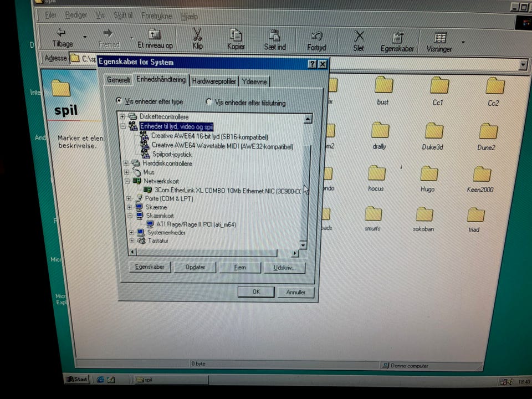This screenshot has height=399, width=532.
Task: Expand the Porte (COM & LPT) node
Action: 128,198
